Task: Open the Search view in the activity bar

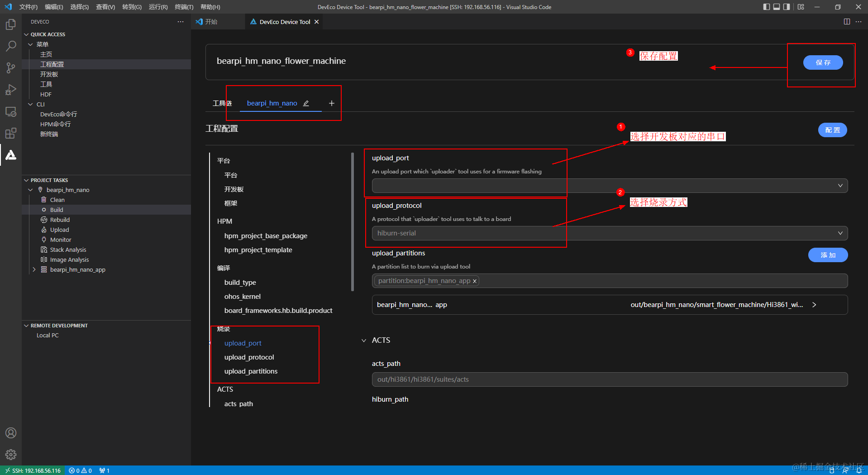Action: (11, 46)
